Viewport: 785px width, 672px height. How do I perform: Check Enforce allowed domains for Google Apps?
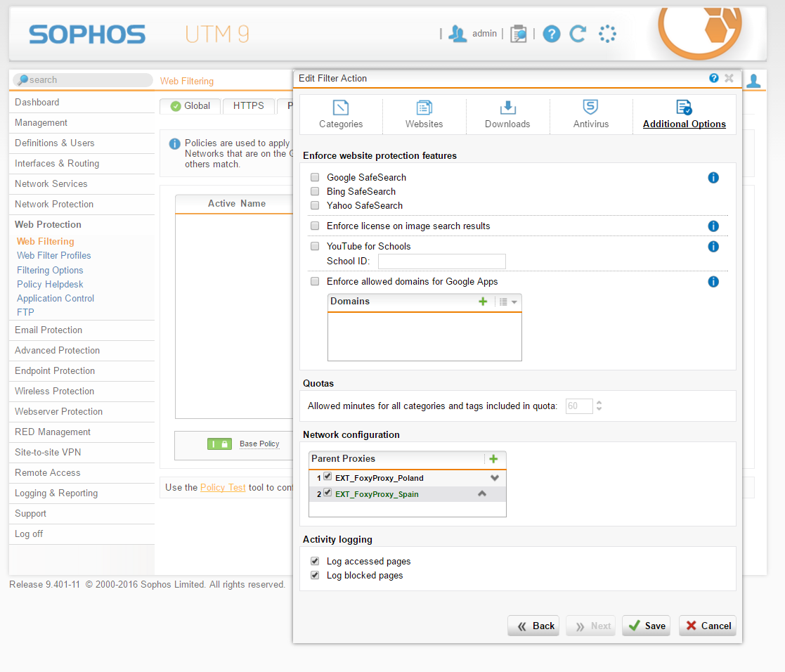(x=315, y=281)
